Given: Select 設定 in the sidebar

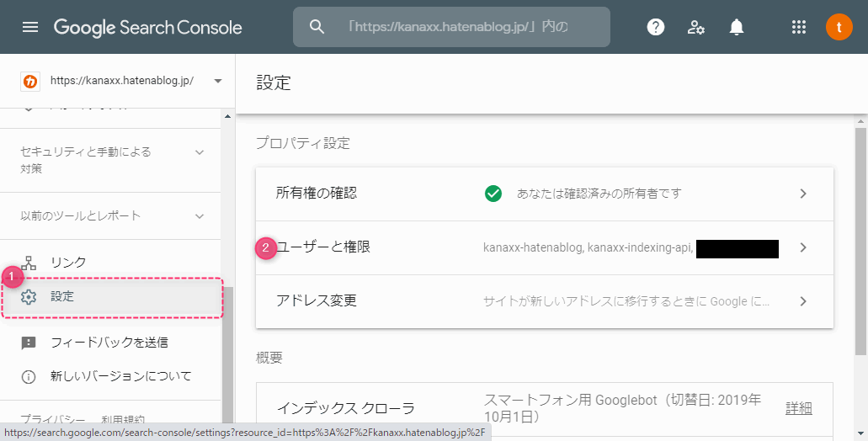Looking at the screenshot, I should (112, 297).
